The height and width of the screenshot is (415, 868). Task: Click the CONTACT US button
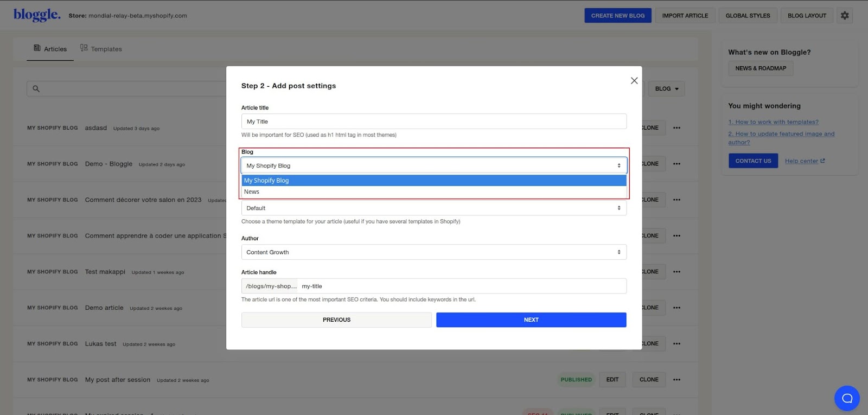coord(753,161)
